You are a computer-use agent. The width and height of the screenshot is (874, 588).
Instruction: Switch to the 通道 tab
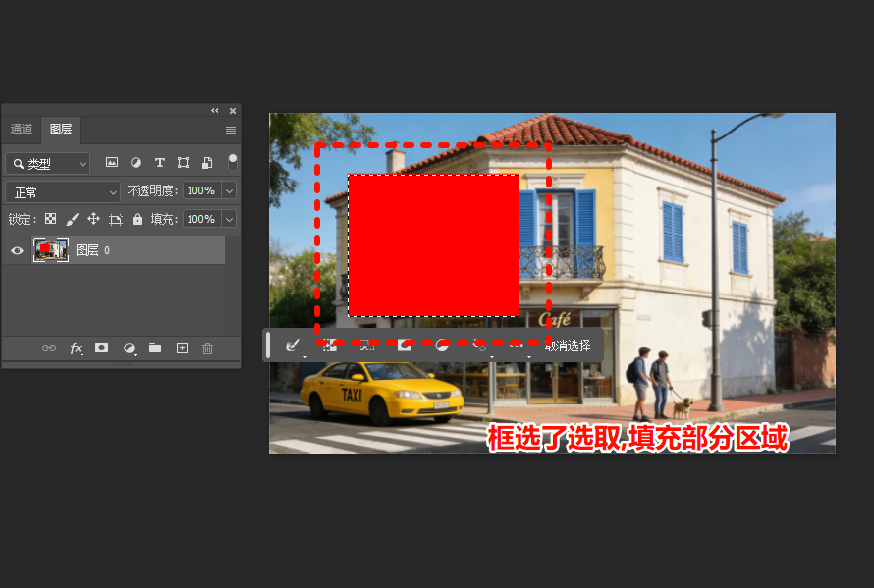(x=22, y=129)
